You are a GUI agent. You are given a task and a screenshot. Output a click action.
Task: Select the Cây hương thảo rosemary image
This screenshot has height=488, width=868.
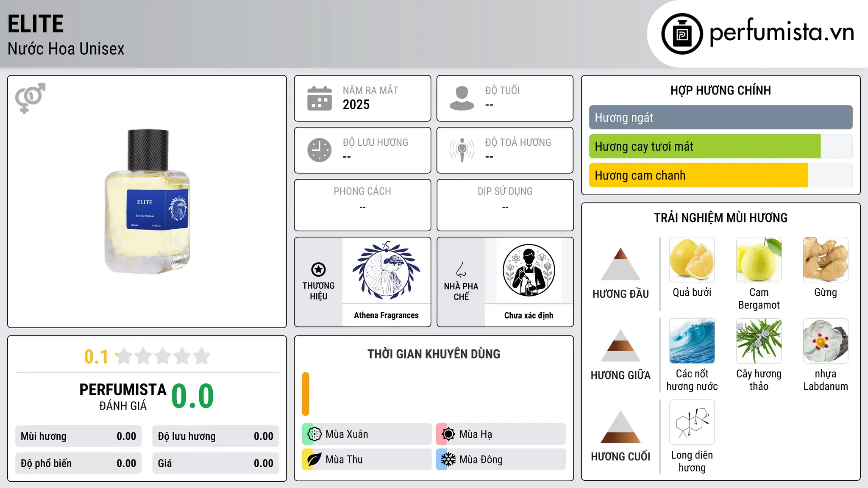(x=759, y=341)
